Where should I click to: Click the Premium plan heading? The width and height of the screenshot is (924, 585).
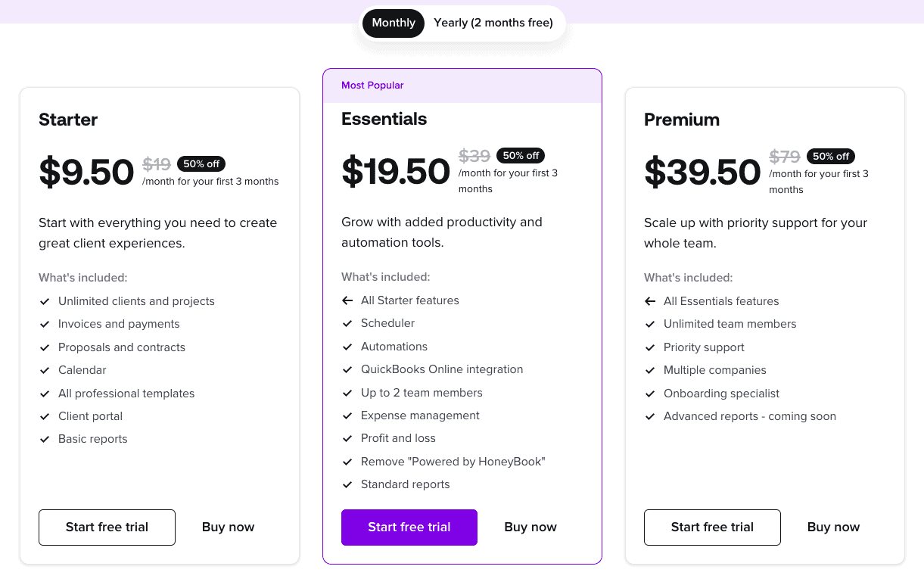tap(682, 120)
